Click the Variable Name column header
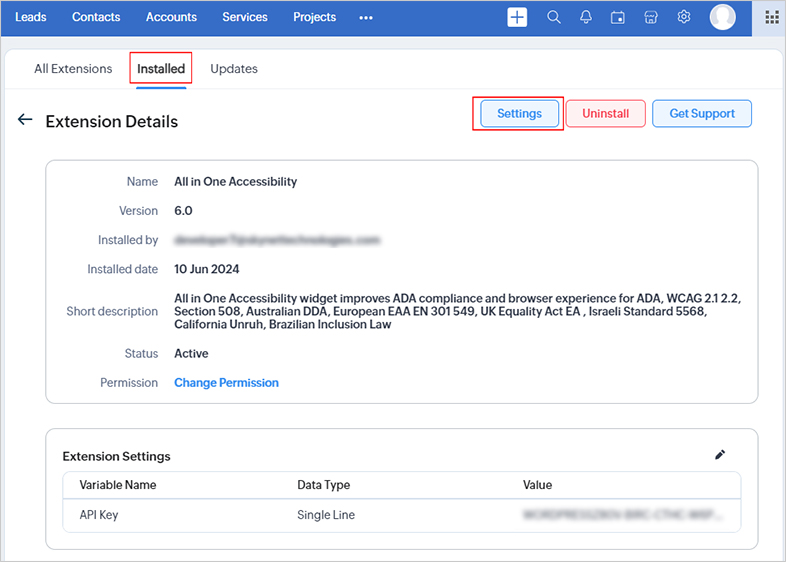786x562 pixels. click(x=118, y=485)
